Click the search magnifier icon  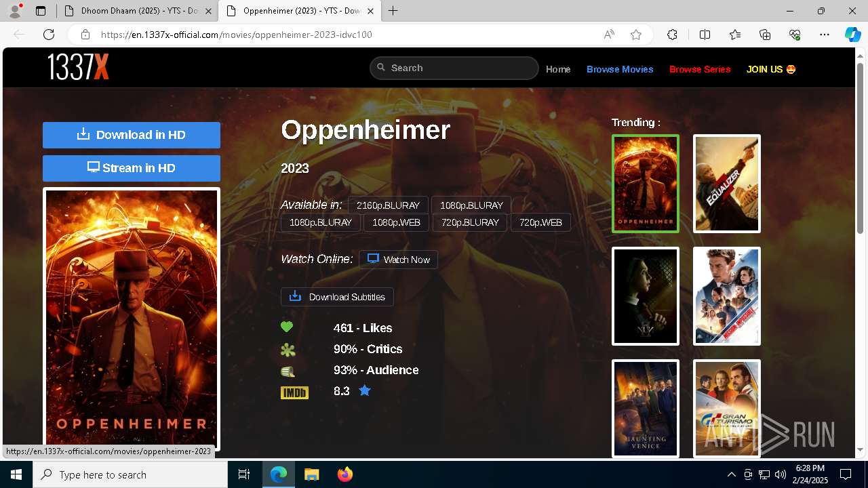tap(382, 68)
